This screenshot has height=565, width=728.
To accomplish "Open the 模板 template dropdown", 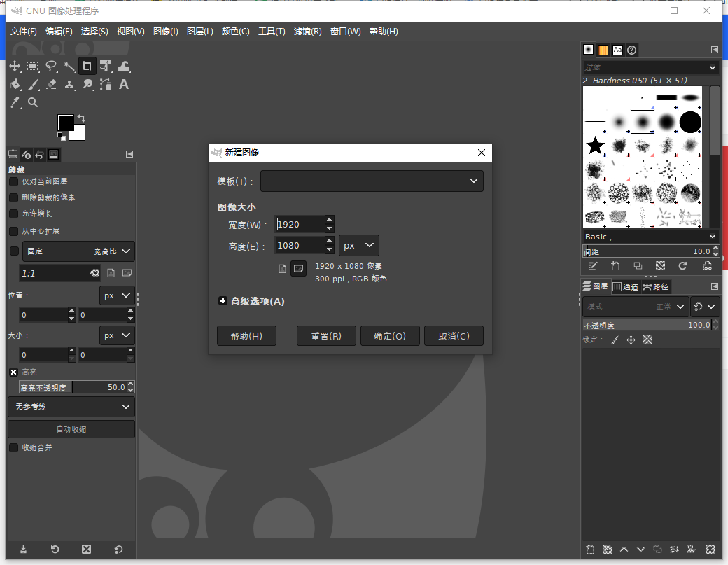I will (x=372, y=181).
